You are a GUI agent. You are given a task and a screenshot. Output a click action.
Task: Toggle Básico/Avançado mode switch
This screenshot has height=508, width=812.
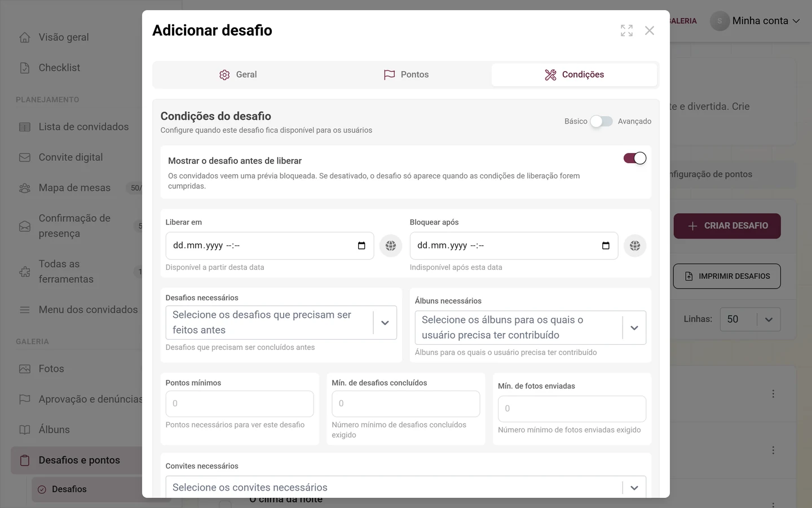coord(601,121)
